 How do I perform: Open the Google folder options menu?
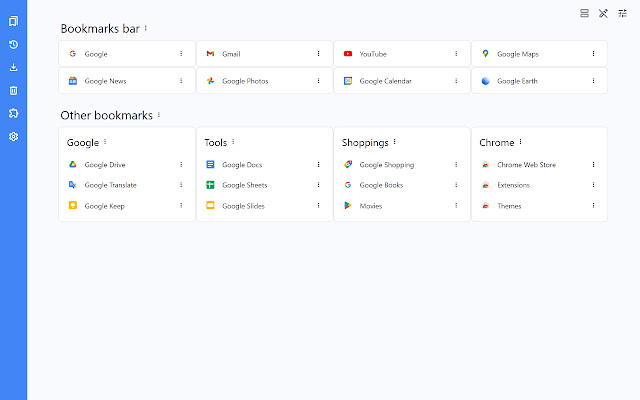[105, 142]
